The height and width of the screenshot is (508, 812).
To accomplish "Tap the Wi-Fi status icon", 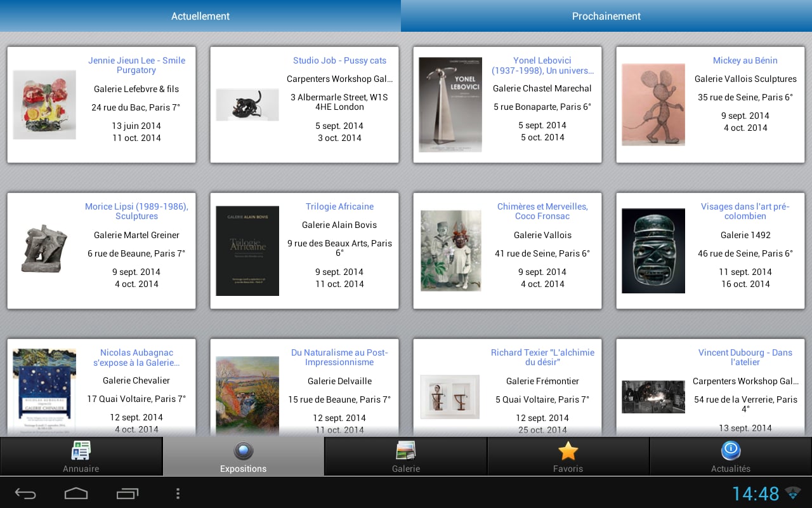I will [792, 493].
